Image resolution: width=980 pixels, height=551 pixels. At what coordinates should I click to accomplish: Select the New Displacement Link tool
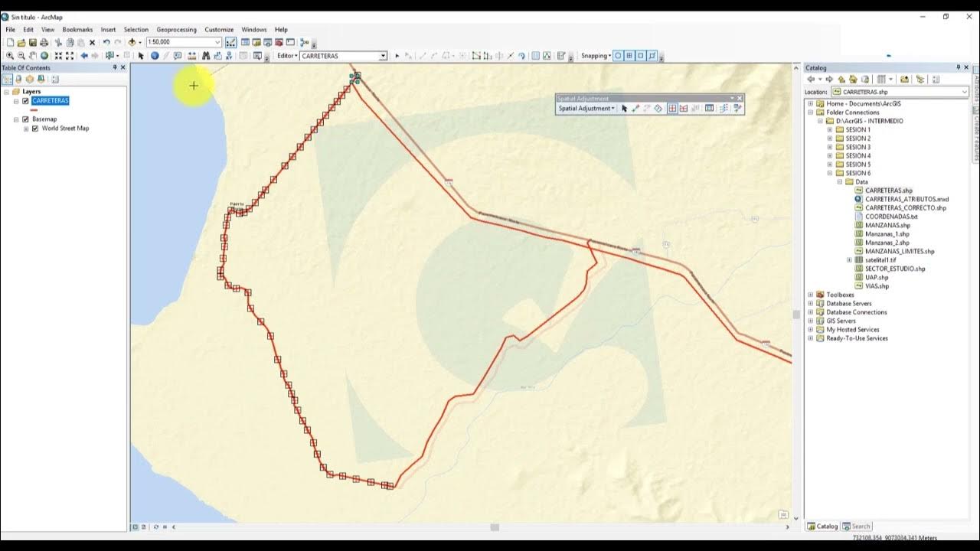[x=635, y=108]
